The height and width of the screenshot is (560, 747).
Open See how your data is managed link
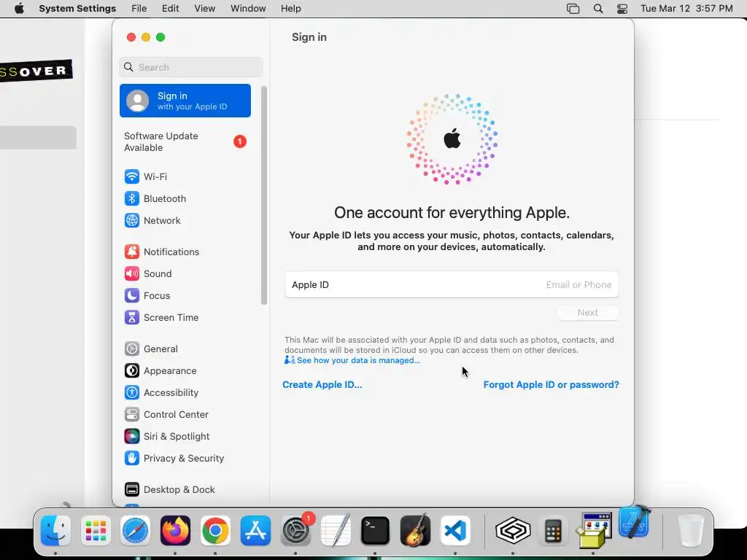tap(358, 360)
